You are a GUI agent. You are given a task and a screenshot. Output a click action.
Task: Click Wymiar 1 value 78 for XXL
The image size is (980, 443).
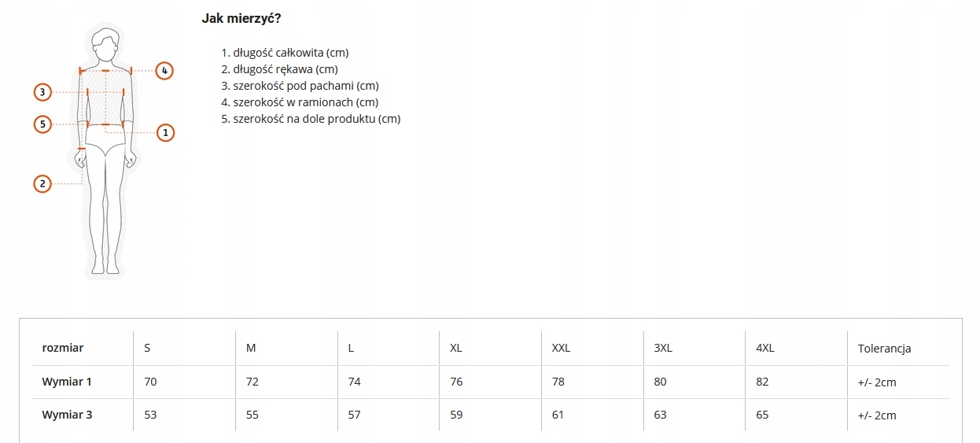tap(558, 382)
